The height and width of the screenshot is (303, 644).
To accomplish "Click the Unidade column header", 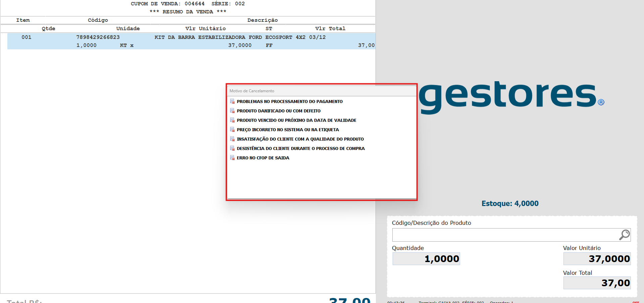I will coord(128,29).
